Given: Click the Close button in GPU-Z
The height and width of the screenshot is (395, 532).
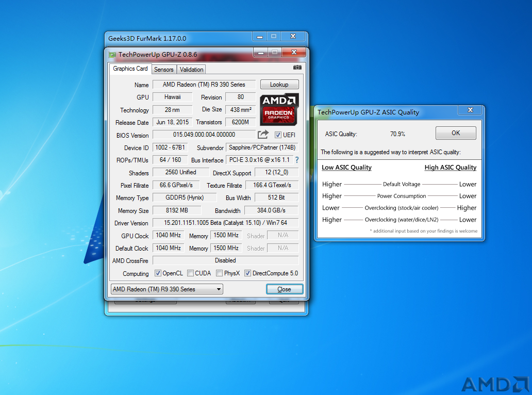Looking at the screenshot, I should (285, 289).
